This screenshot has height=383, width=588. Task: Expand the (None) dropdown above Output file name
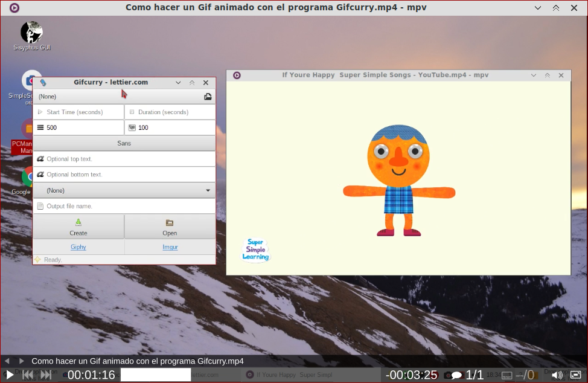point(124,190)
